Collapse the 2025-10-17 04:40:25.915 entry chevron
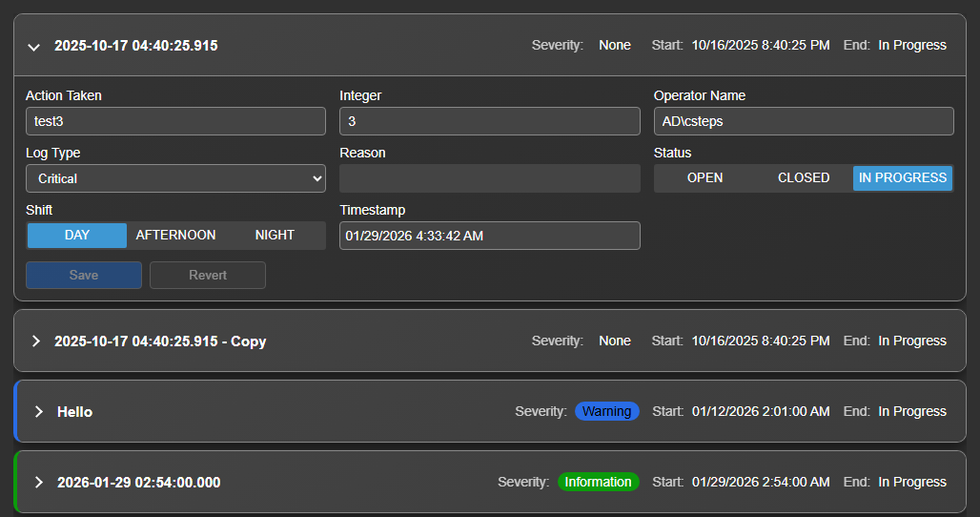The height and width of the screenshot is (517, 980). point(33,47)
